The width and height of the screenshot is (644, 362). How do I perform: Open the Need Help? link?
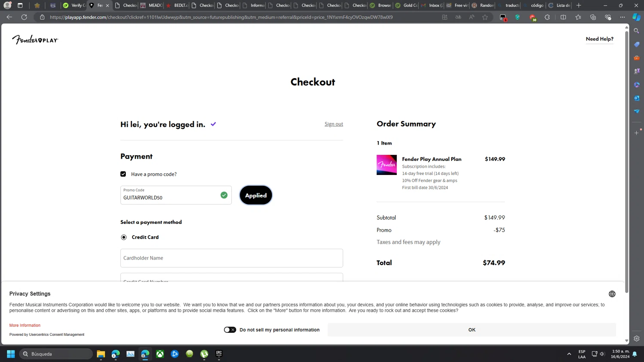[x=599, y=39]
